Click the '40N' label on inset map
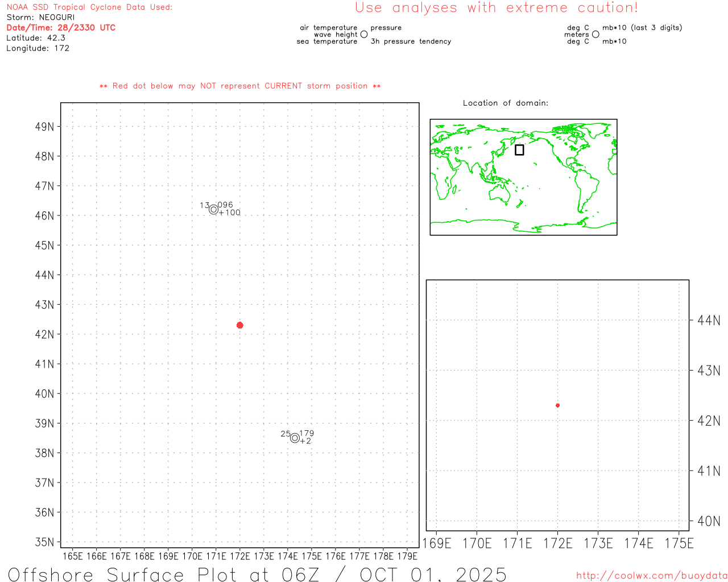This screenshot has width=728, height=582. [x=709, y=521]
